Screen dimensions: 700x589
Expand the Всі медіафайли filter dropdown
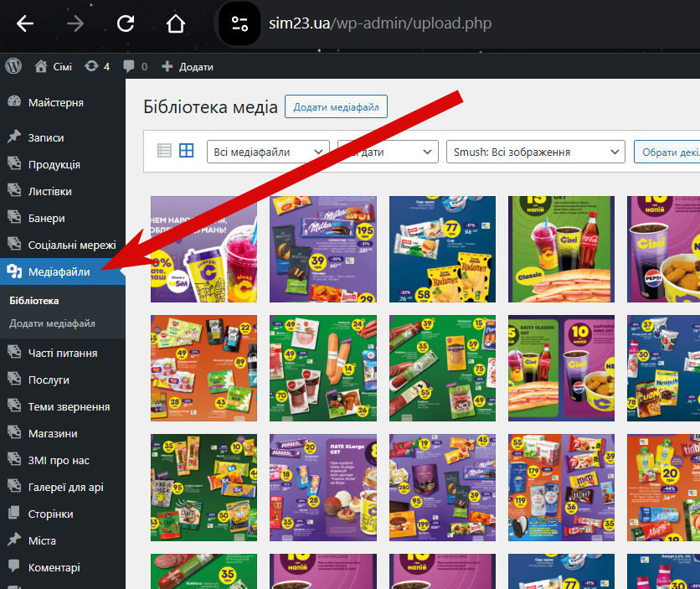268,152
